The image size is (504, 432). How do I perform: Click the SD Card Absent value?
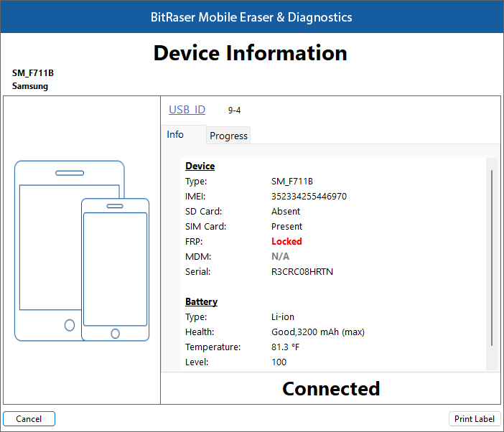[x=286, y=212]
